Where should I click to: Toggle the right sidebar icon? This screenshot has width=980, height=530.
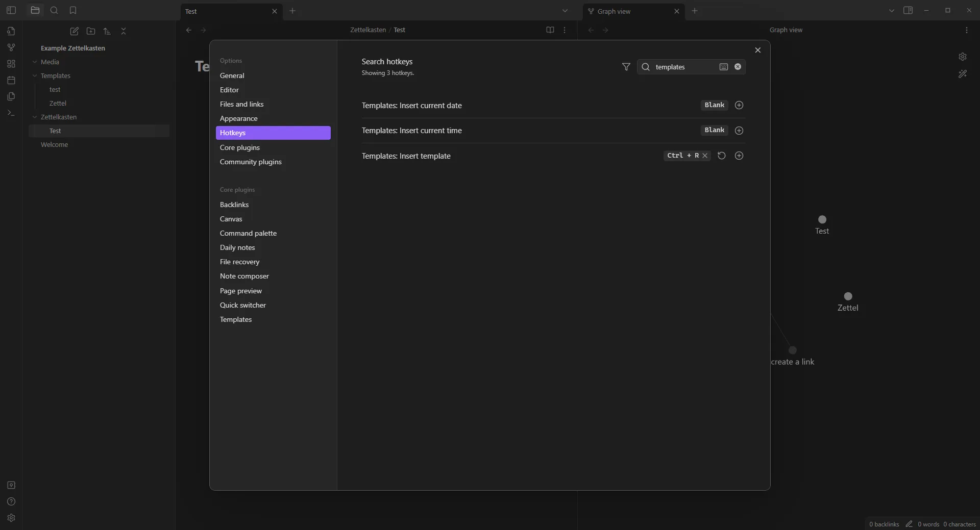[x=908, y=10]
